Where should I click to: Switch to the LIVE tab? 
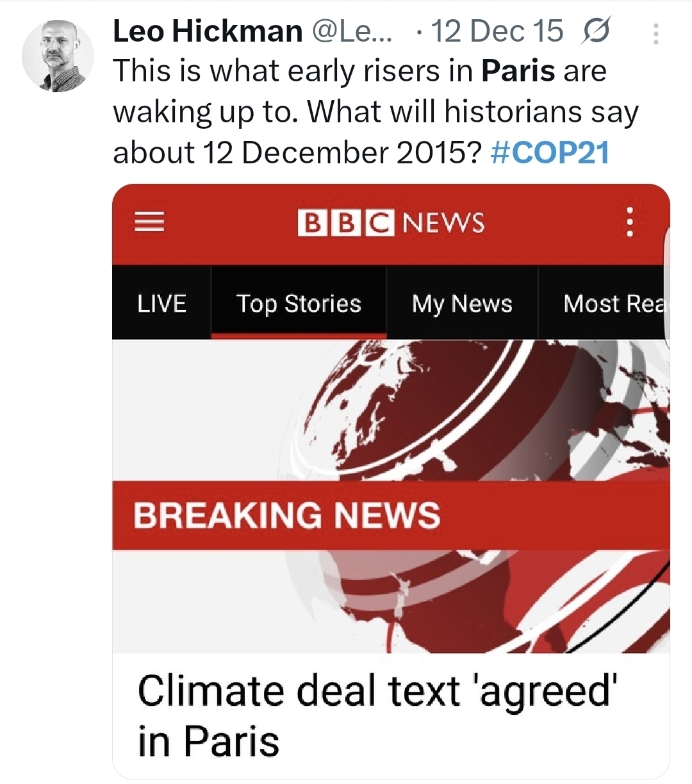click(161, 303)
